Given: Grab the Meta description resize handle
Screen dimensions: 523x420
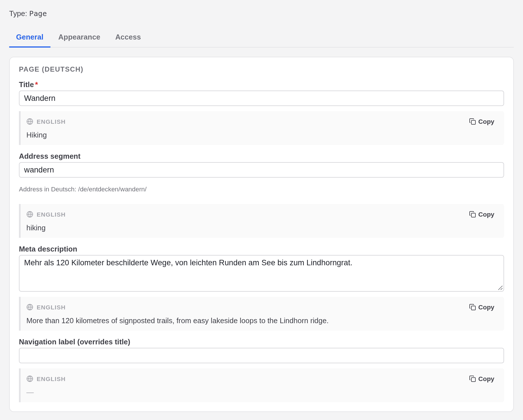Looking at the screenshot, I should coord(500,288).
